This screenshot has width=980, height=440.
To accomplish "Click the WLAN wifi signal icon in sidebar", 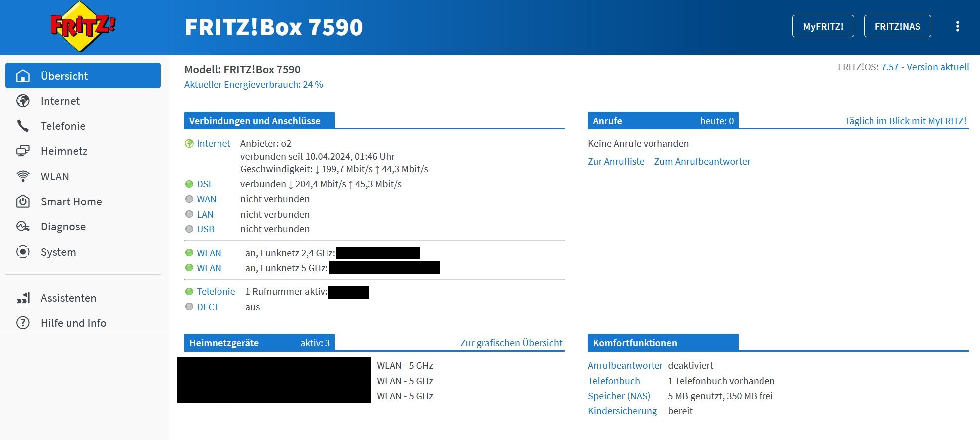I will (x=23, y=176).
